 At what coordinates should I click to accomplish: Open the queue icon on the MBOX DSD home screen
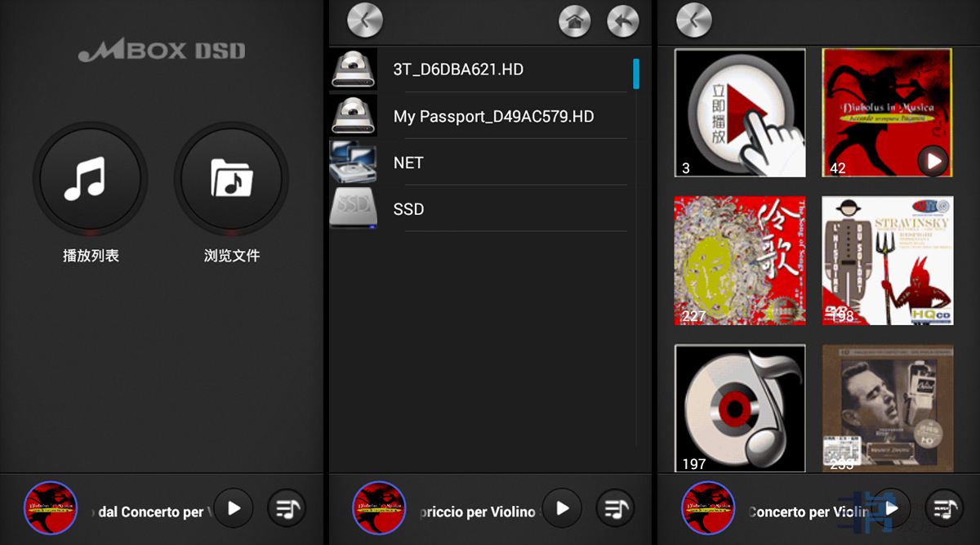[x=286, y=508]
